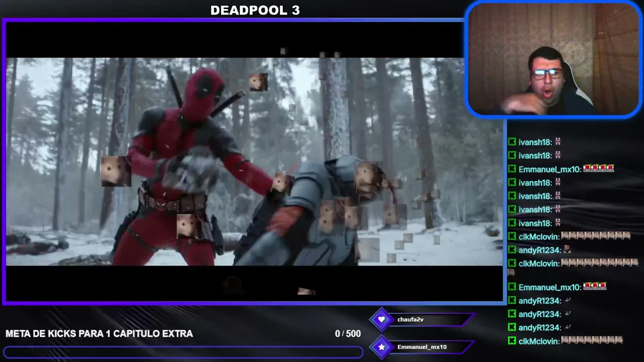644x362 pixels.
Task: Click the Kick badge on clkMclovin's two-line message
Action: (512, 263)
